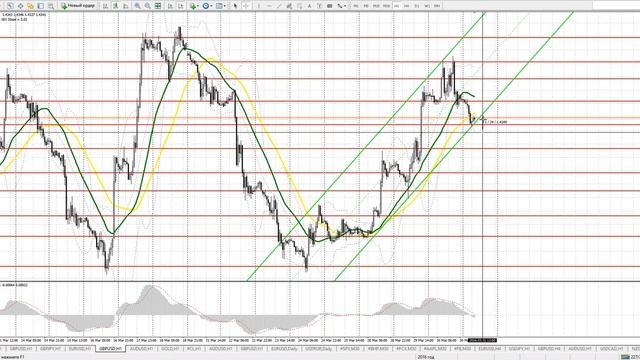
Task: Toggle the chart Auto Scroll icon
Action: coord(170,6)
